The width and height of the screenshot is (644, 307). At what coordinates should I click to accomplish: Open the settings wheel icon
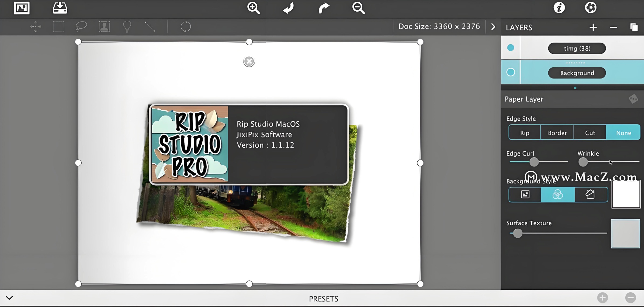click(590, 8)
